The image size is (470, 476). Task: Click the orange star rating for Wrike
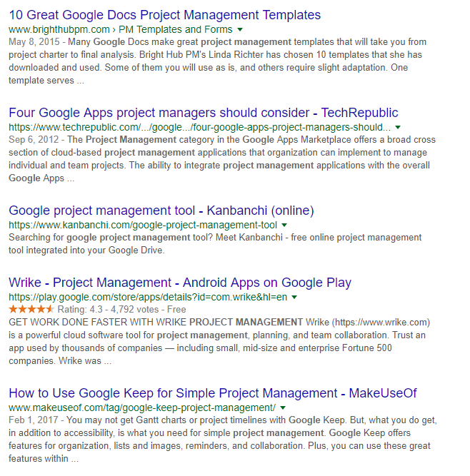[31, 309]
